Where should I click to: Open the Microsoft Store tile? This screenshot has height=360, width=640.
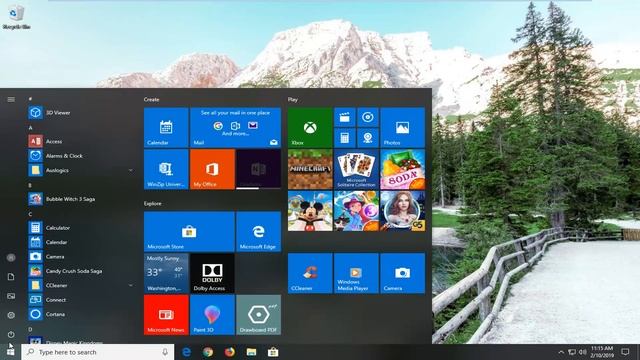[x=189, y=231]
